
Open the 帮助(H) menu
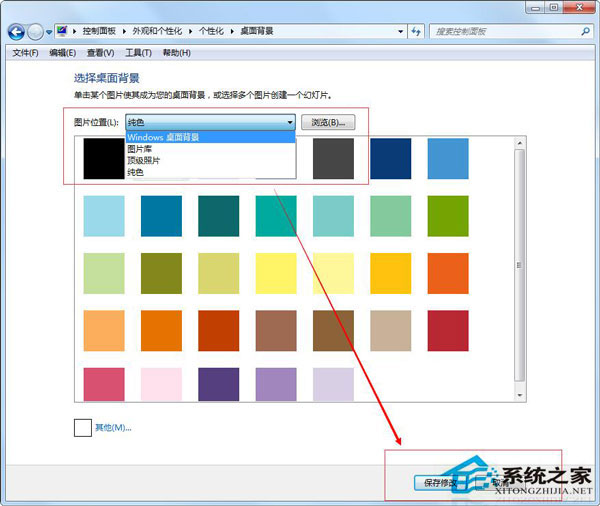pos(176,53)
